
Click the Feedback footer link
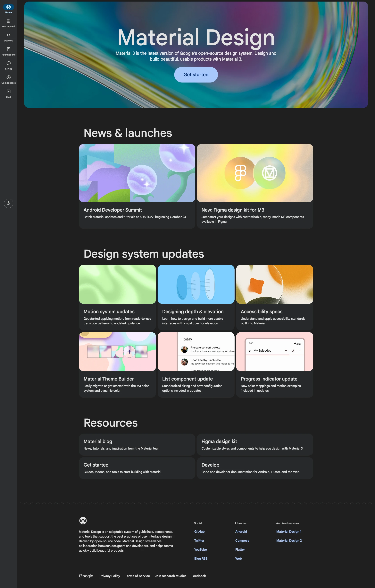(198, 576)
